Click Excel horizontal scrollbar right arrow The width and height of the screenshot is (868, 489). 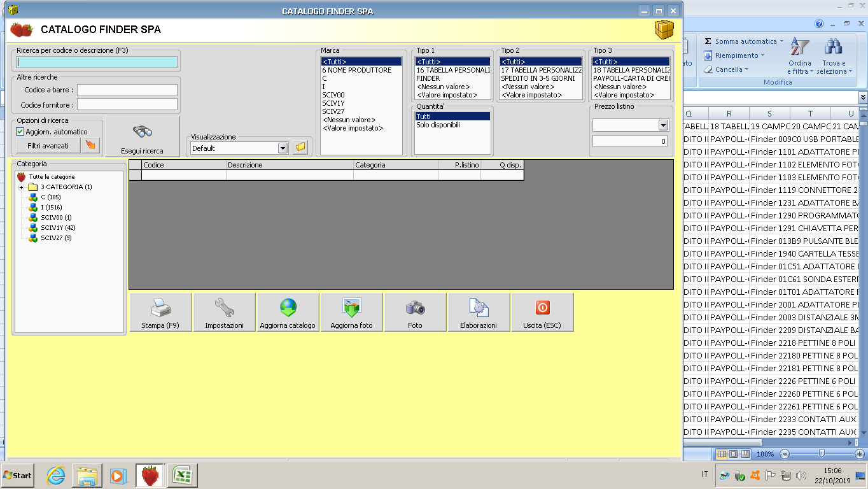coord(851,443)
